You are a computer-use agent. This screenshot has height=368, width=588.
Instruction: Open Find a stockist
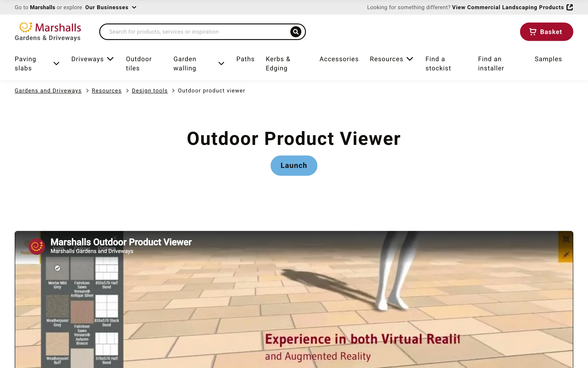coord(438,63)
